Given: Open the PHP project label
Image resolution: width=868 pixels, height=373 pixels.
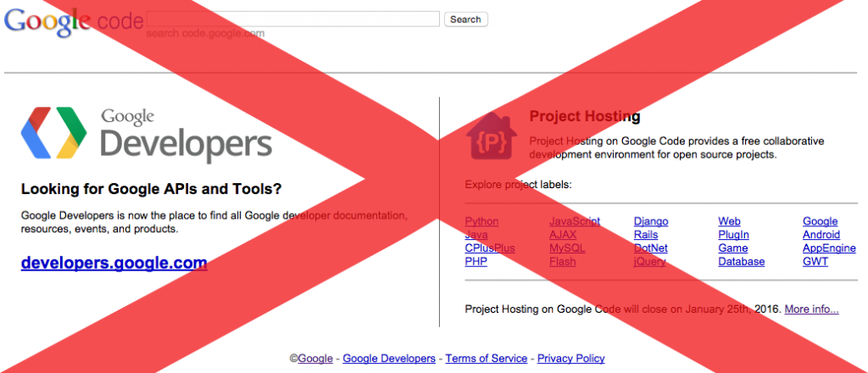Looking at the screenshot, I should pos(476,261).
